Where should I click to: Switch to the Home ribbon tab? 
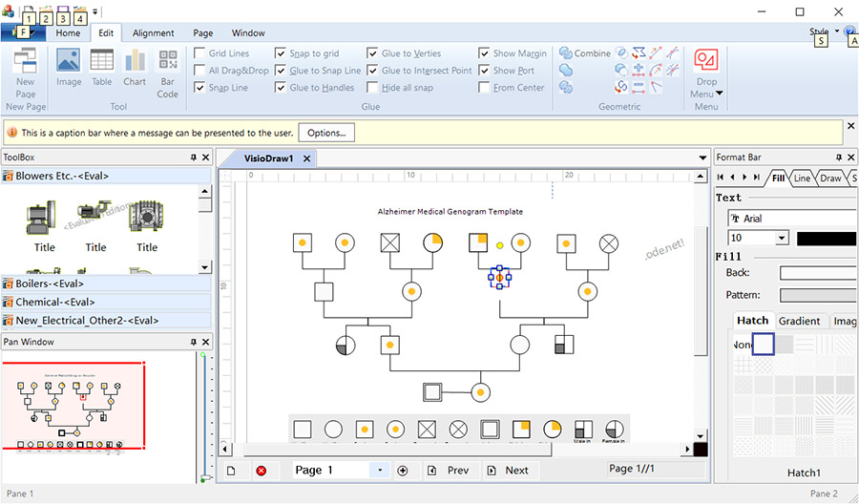(x=68, y=32)
